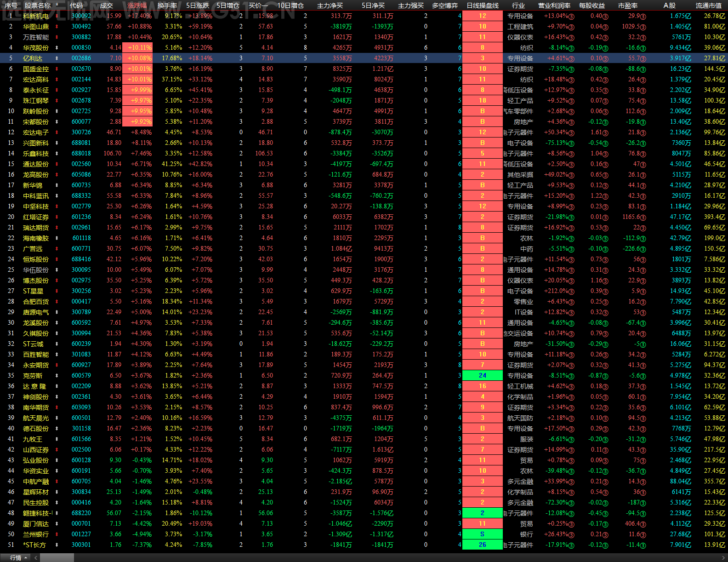Screen dimensions: 728x562
Task: Click the 银行 industry cell for 兰州银行
Action: pos(527,534)
